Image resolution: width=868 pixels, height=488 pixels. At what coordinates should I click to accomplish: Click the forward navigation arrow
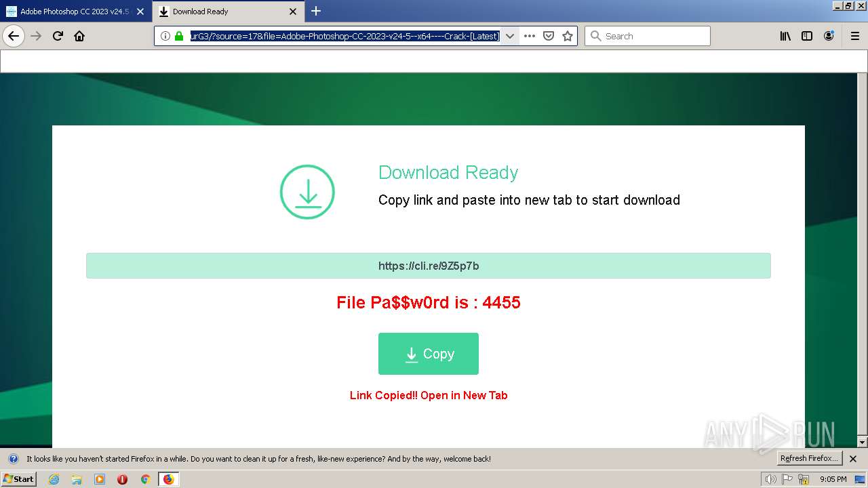pyautogui.click(x=37, y=36)
